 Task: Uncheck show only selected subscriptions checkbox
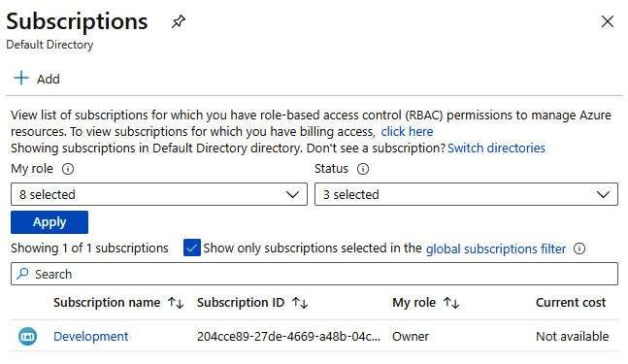pyautogui.click(x=192, y=248)
